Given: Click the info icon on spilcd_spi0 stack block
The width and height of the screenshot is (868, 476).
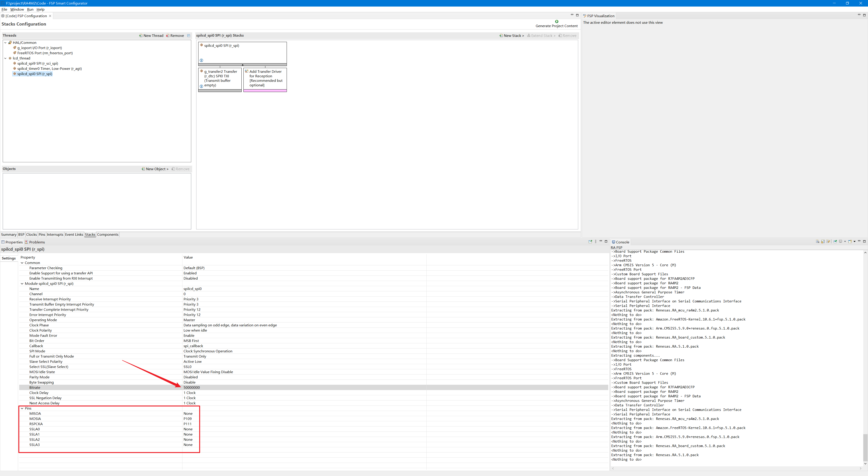Looking at the screenshot, I should click(x=201, y=60).
